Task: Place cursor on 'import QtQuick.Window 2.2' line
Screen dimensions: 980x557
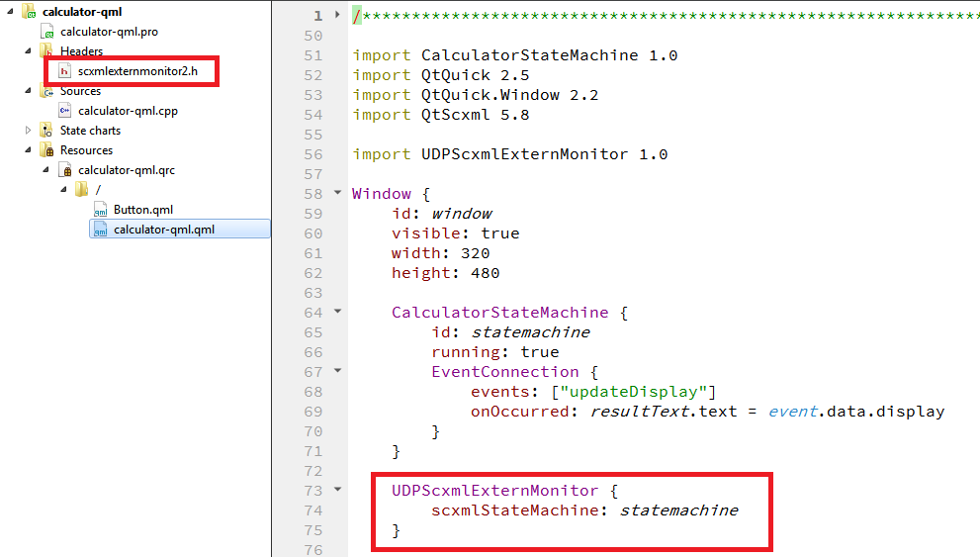Action: 475,95
